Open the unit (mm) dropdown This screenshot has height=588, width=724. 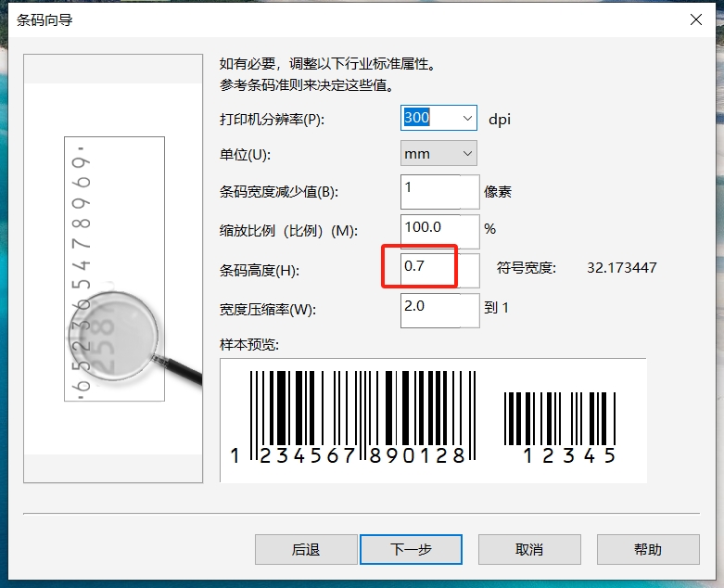[438, 153]
